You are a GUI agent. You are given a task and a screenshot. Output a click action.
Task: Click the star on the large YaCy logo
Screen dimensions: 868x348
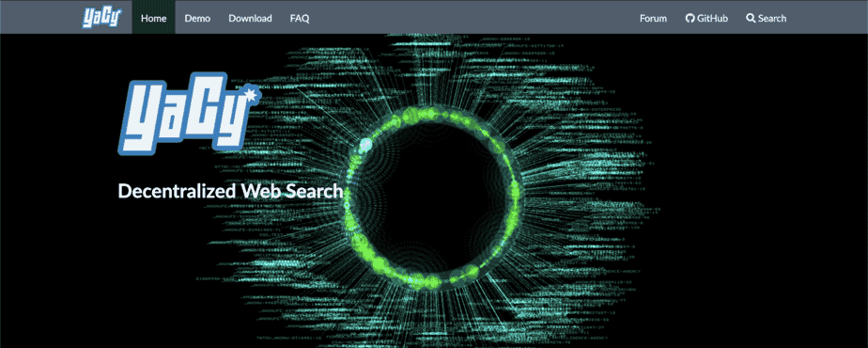pos(252,95)
